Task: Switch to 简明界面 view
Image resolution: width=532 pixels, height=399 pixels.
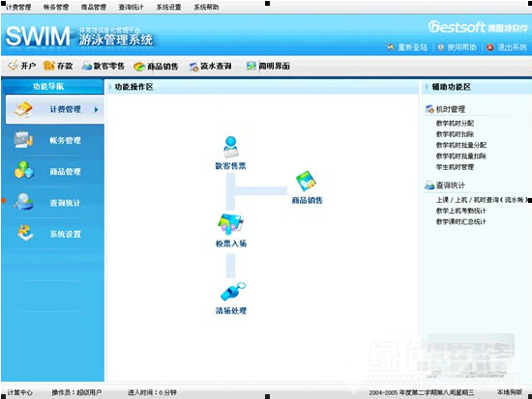Action: (x=268, y=66)
